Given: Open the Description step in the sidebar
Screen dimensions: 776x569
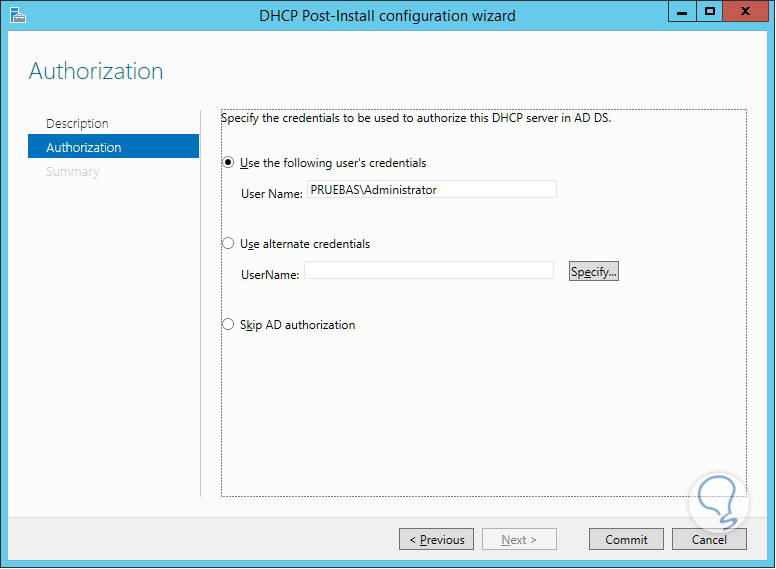Looking at the screenshot, I should (x=78, y=124).
